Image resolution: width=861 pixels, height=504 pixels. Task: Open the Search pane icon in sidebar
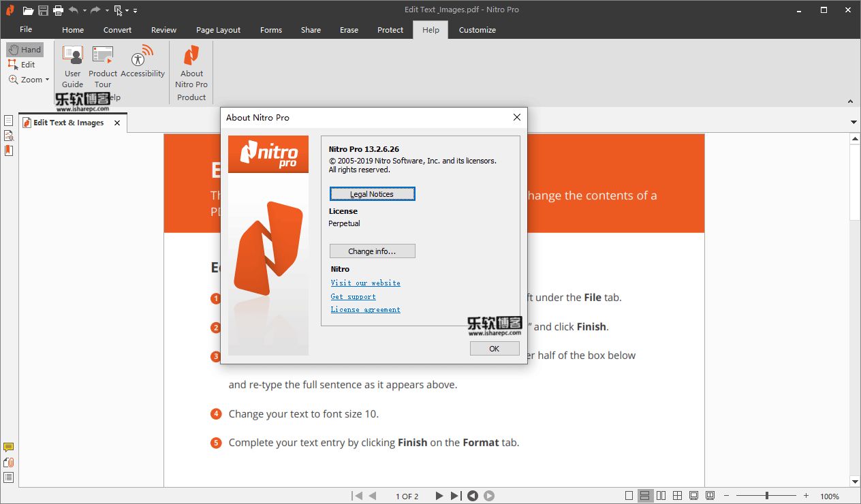[x=9, y=136]
